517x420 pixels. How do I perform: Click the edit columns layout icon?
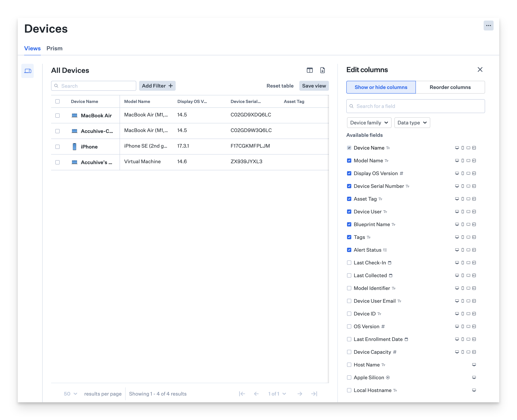point(309,70)
